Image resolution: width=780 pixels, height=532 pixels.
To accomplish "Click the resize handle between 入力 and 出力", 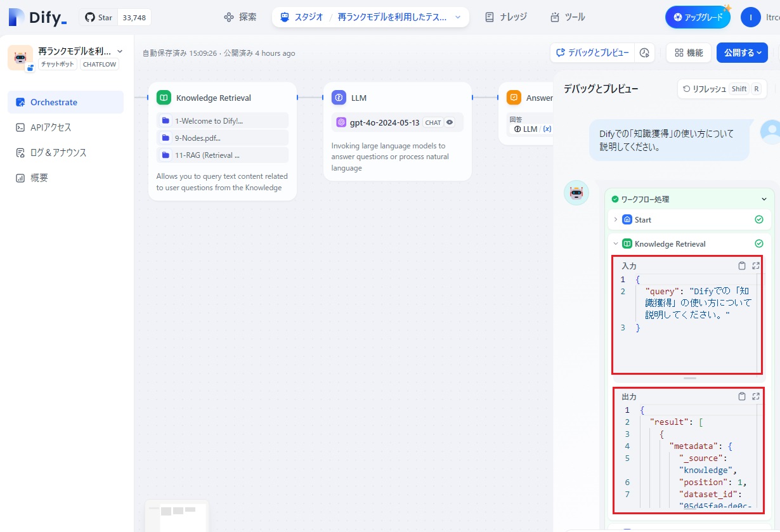I will (690, 378).
